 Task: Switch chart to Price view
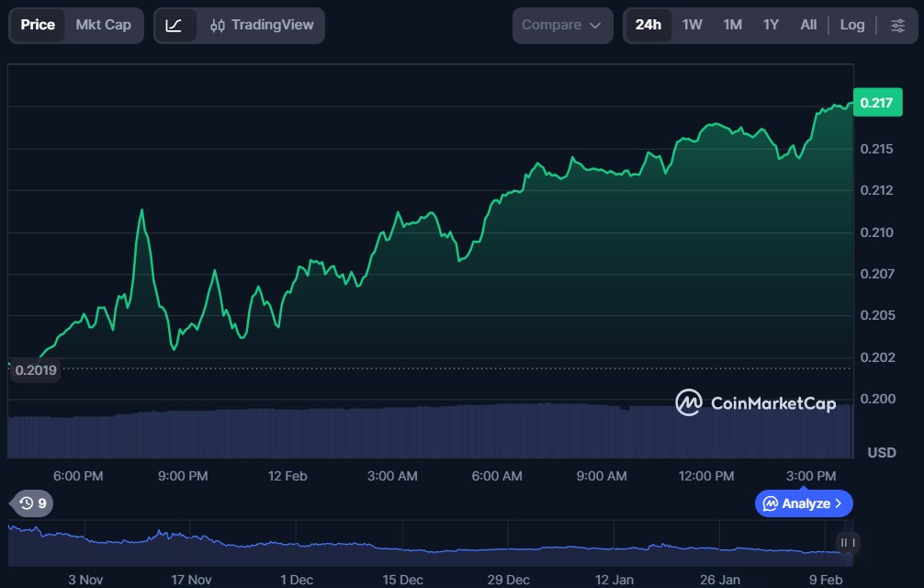tap(38, 25)
